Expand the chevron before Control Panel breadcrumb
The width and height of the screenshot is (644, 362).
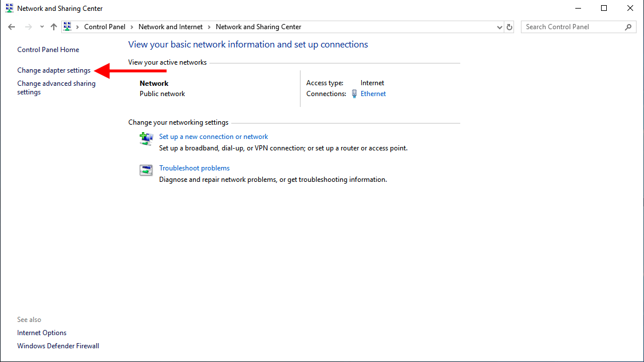pos(77,27)
